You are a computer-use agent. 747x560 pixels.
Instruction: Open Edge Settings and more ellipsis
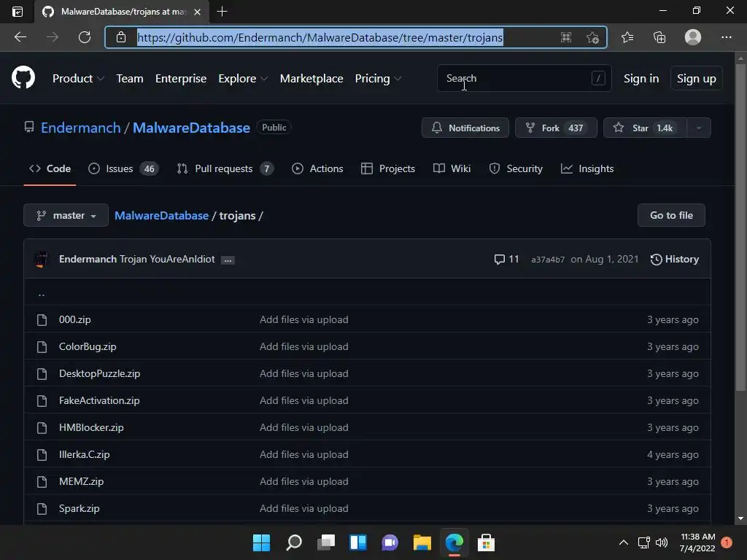click(726, 37)
